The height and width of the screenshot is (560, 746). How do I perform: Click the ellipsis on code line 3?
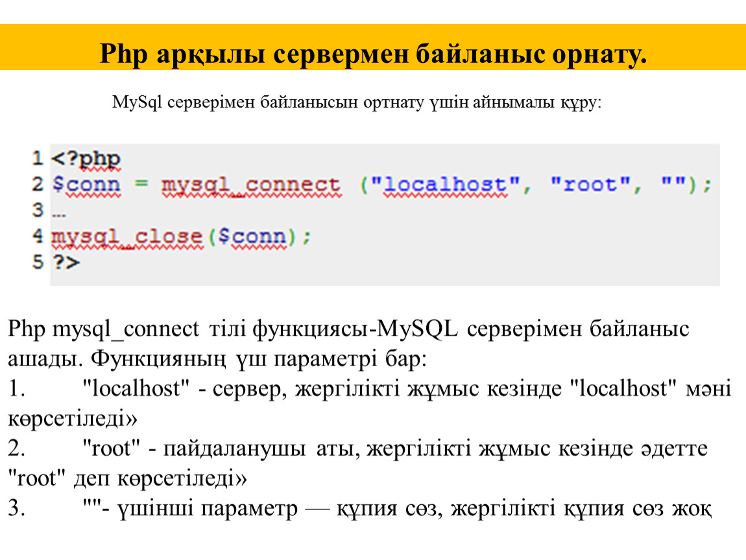pos(58,215)
